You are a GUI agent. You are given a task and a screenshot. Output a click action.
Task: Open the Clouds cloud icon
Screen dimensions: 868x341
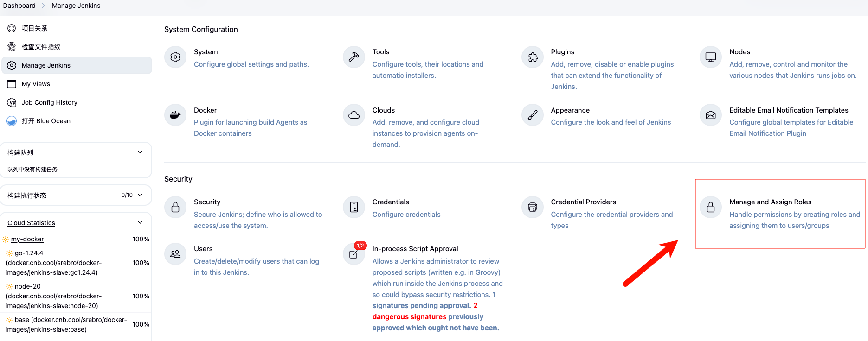coord(354,115)
